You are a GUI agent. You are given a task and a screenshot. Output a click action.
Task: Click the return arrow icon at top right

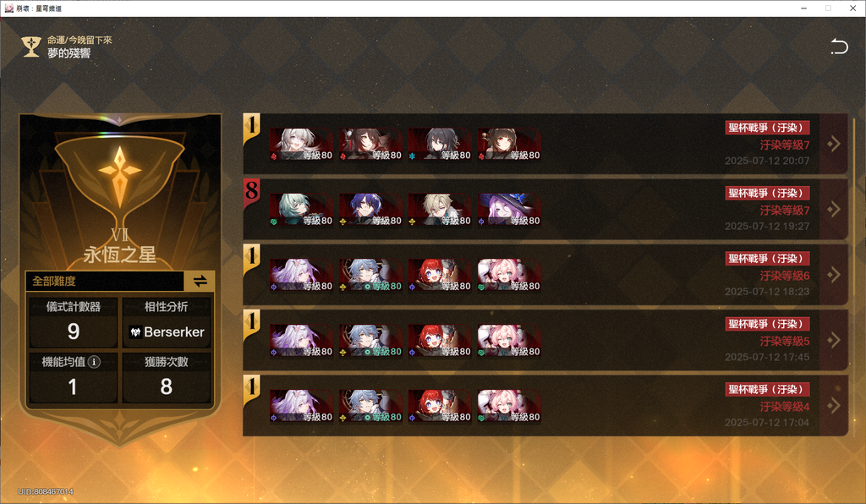(839, 47)
